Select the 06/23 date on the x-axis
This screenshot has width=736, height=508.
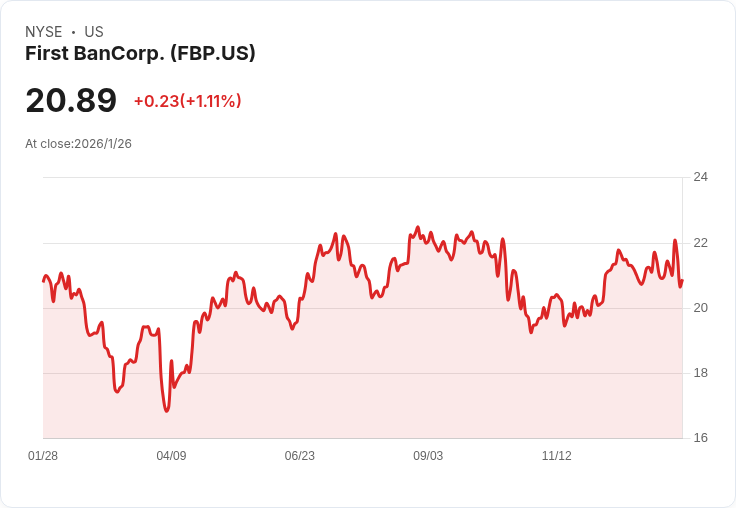[299, 456]
